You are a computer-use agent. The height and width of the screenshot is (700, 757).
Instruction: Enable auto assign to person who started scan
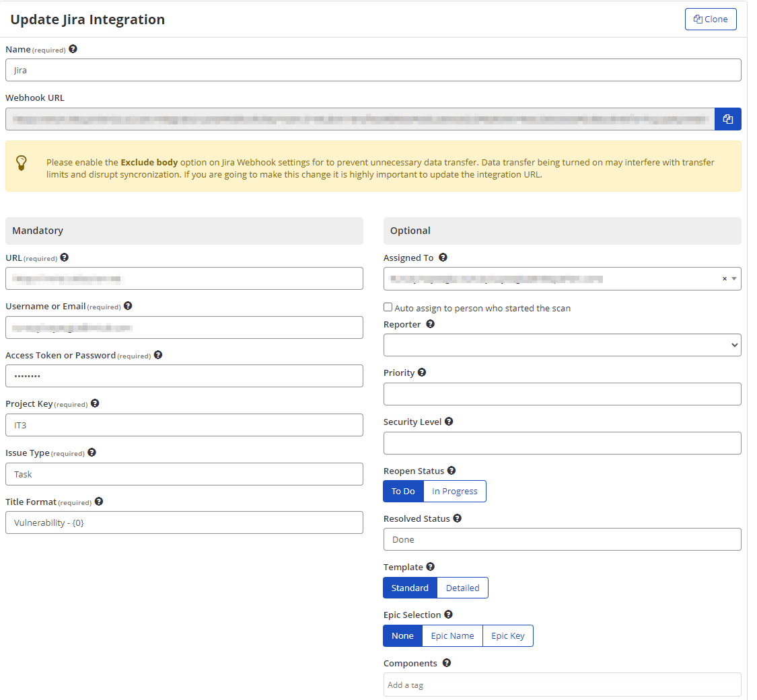(388, 307)
